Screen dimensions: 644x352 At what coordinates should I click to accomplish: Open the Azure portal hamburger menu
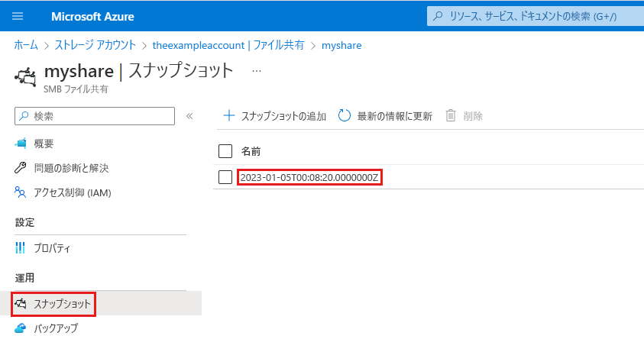(x=18, y=17)
